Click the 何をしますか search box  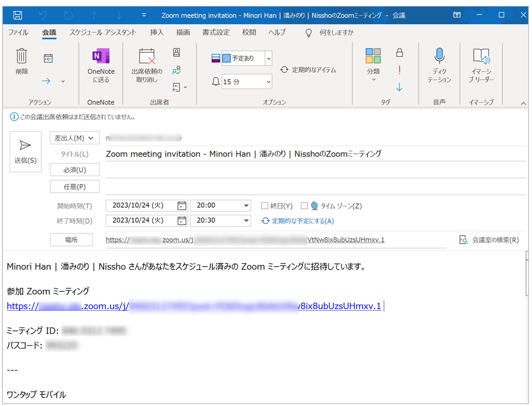[336, 32]
